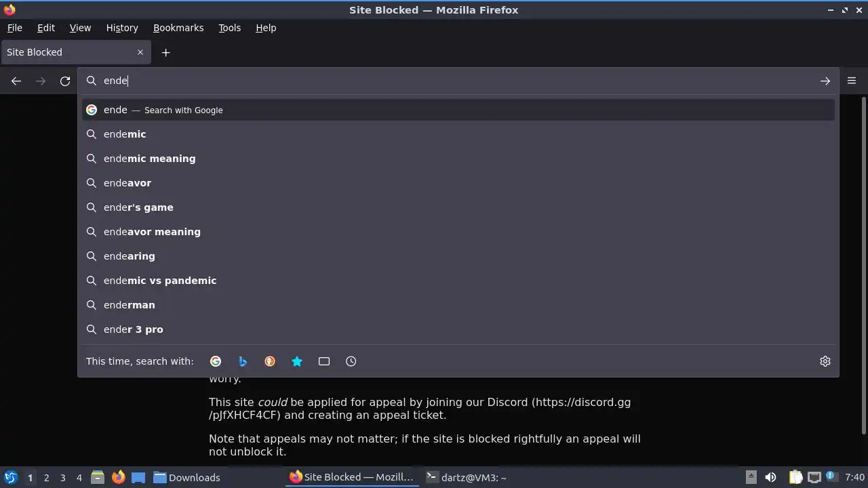Screen dimensions: 868x488
Task: Launch file manager from taskbar quick launch
Action: point(98,477)
